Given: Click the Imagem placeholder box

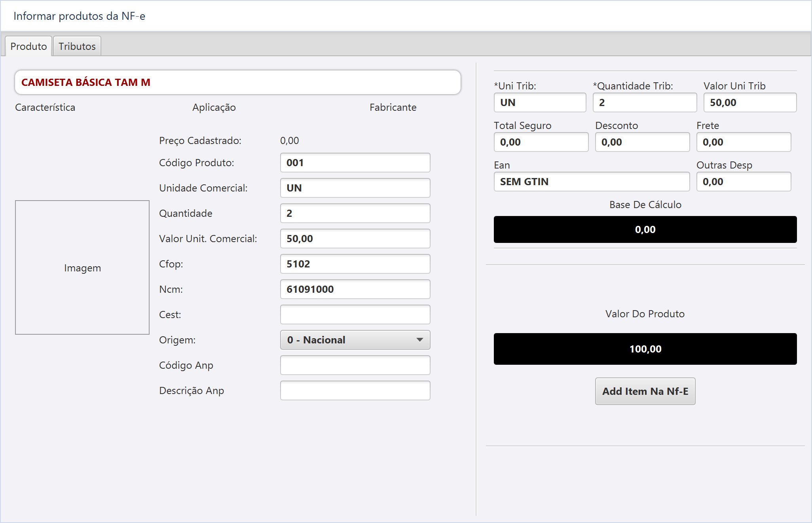Looking at the screenshot, I should tap(82, 267).
